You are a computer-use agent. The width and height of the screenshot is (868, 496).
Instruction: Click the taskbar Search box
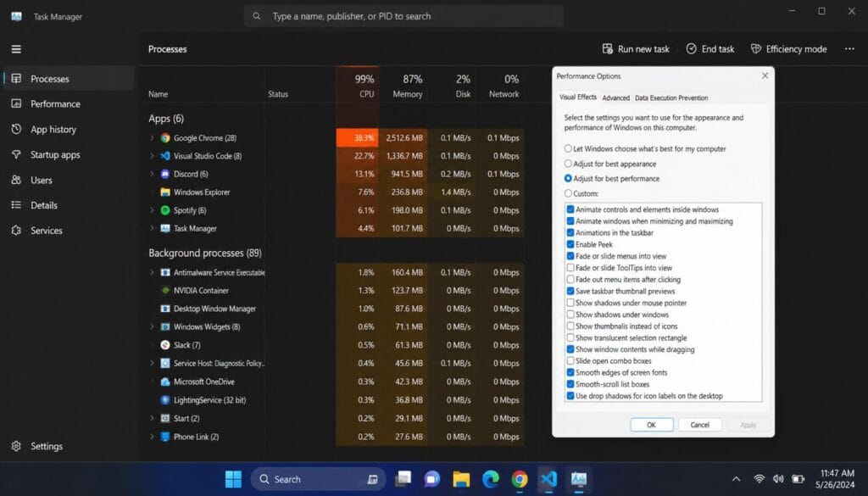(x=319, y=479)
